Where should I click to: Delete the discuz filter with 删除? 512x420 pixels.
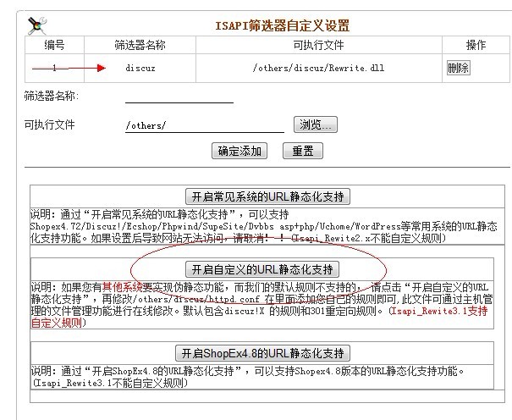(458, 68)
